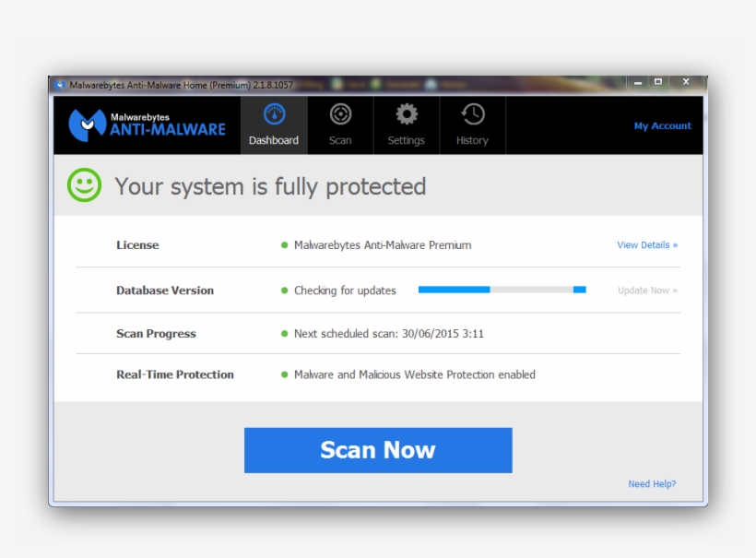
Task: Click the status dot beside Database Version
Action: [286, 290]
